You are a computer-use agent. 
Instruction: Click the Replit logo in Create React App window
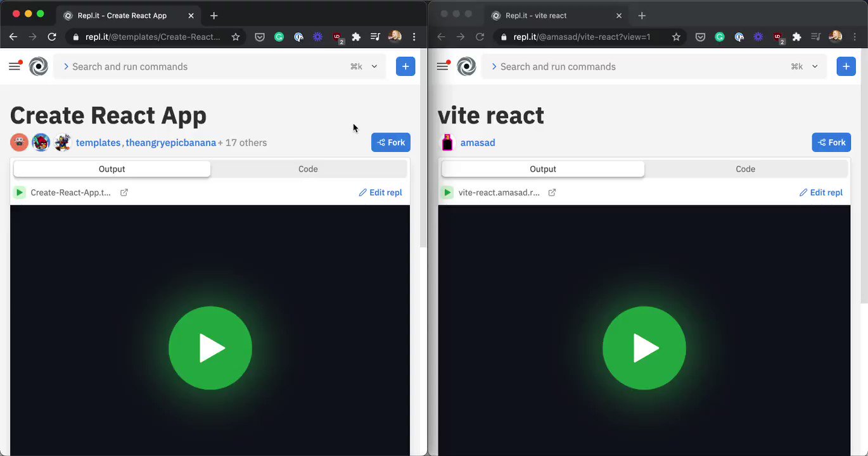click(x=39, y=66)
